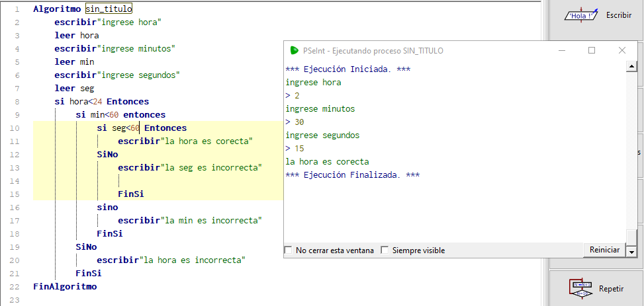This screenshot has width=644, height=306.
Task: Enable the 'No cerrar esta ventana' checkbox
Action: coord(288,250)
